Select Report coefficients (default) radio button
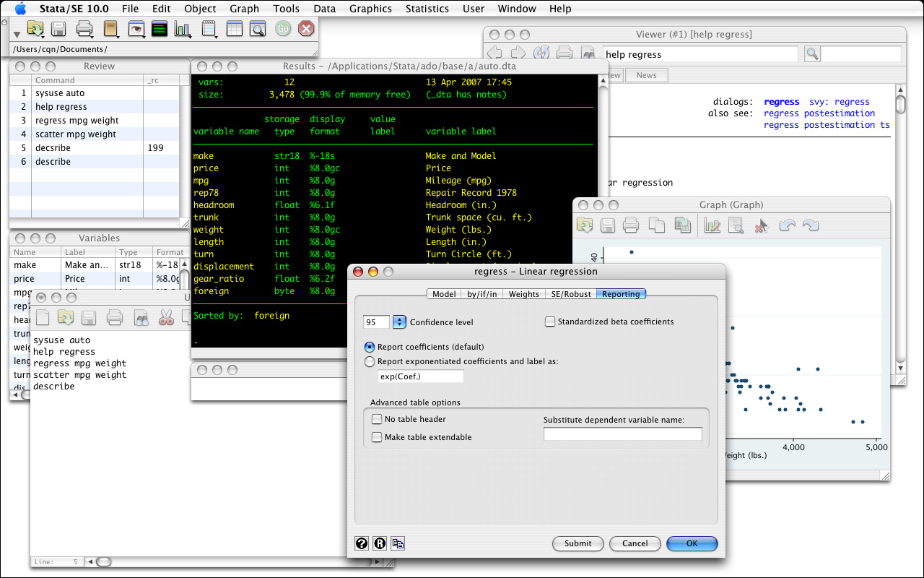Viewport: 924px width, 578px height. click(x=370, y=347)
